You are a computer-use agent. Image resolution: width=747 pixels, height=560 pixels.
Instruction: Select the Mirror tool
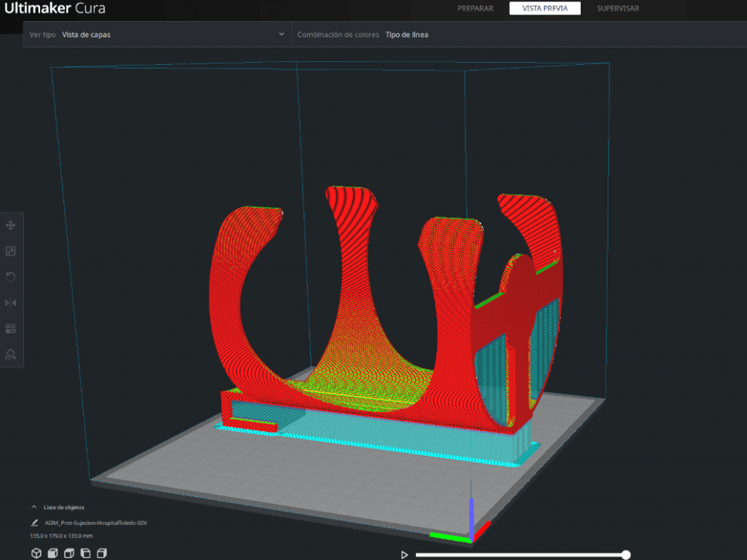10,303
